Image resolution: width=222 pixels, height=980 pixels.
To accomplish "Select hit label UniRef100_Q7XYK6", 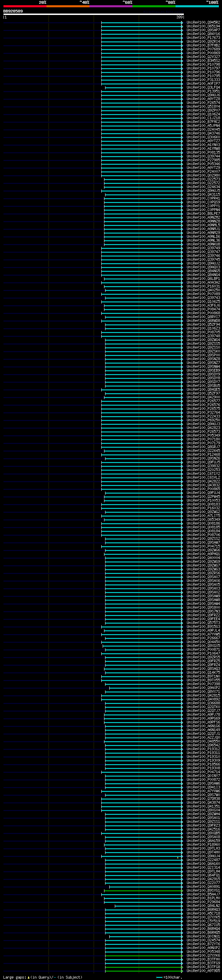I will (x=203, y=956).
